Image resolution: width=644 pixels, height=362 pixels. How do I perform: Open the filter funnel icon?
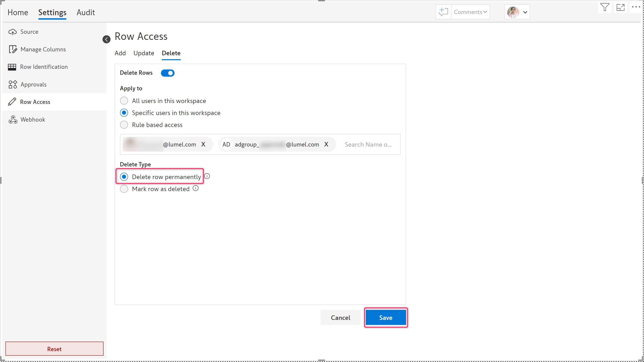pyautogui.click(x=605, y=7)
